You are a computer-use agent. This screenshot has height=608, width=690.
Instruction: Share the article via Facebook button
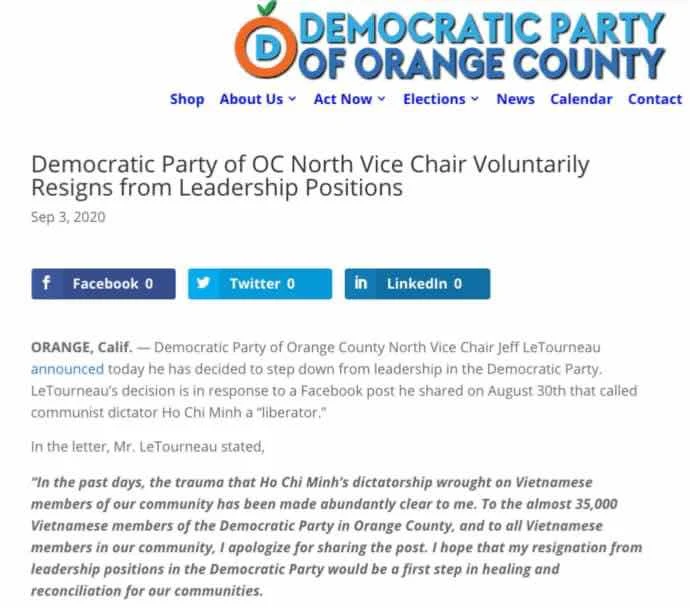point(103,284)
